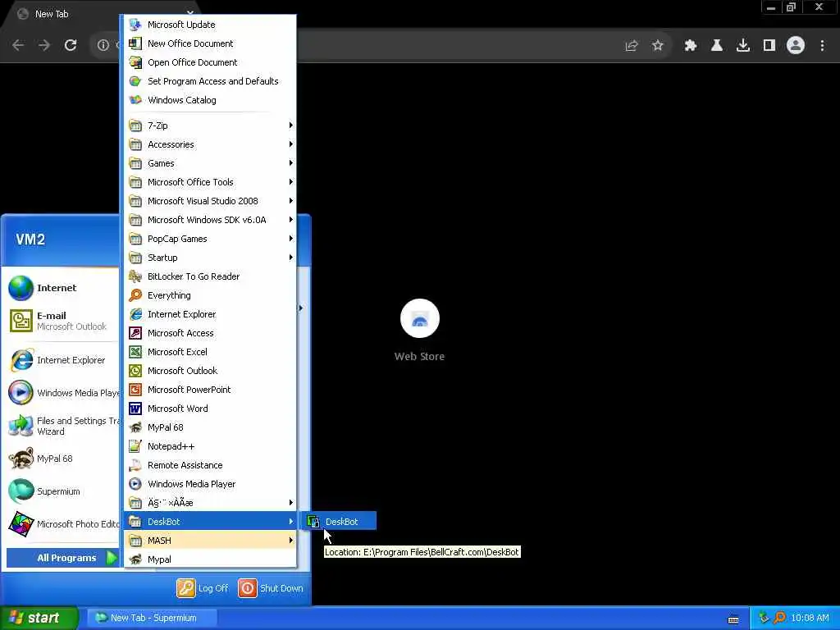The image size is (840, 630).
Task: Click the Remote Assistance icon
Action: tap(135, 465)
